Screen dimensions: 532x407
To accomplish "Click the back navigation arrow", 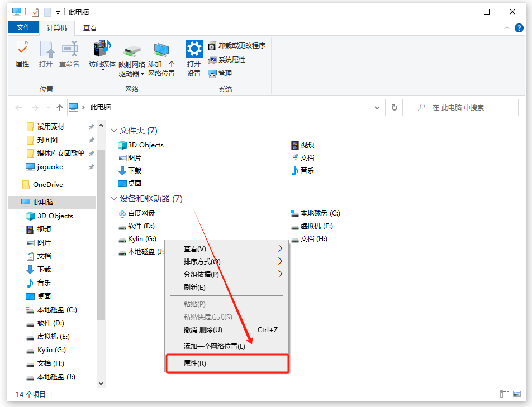I will [x=18, y=107].
